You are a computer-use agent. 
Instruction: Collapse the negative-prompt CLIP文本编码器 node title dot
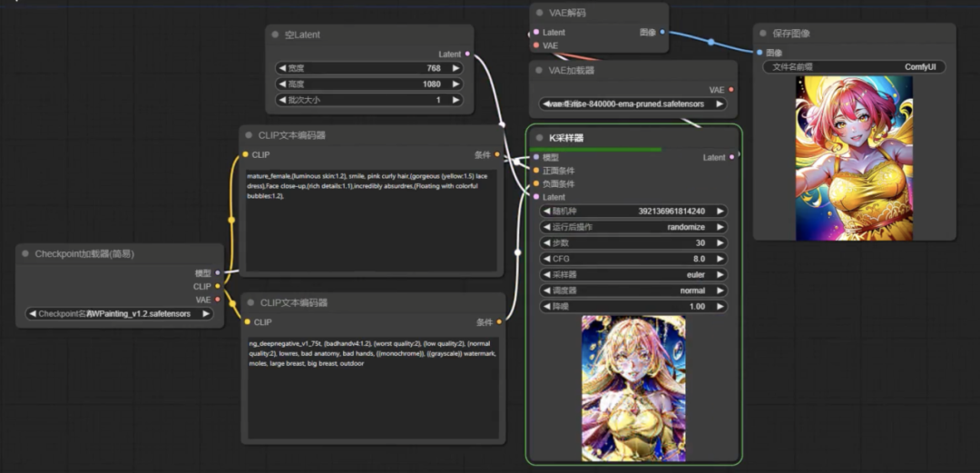click(250, 303)
